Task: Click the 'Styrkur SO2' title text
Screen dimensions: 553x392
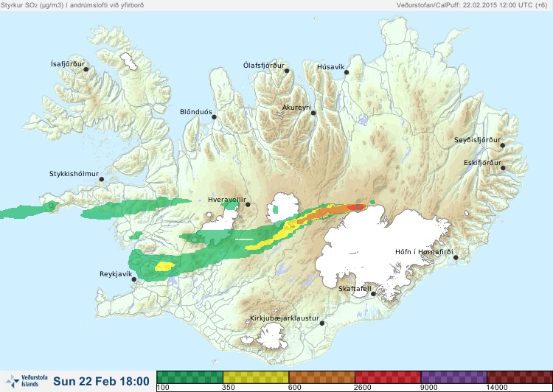Action: tap(72, 5)
